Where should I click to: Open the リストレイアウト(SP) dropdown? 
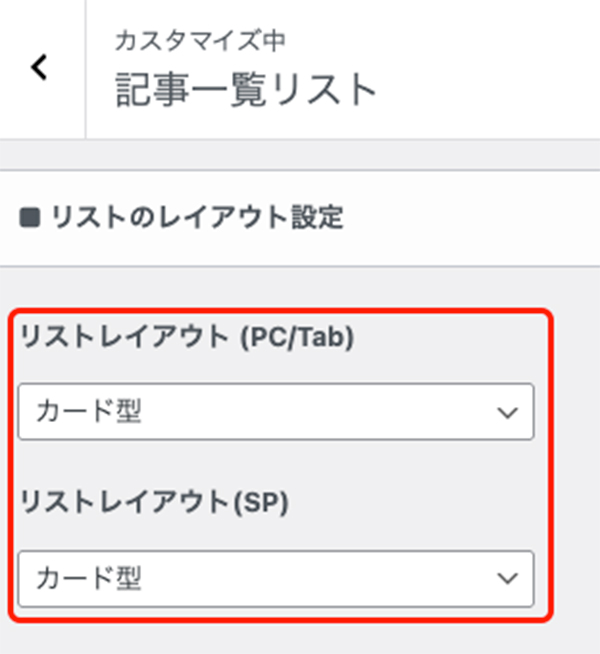coord(276,578)
